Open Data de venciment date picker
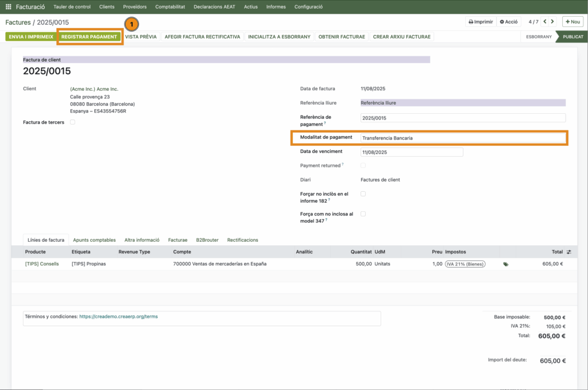This screenshot has width=588, height=390. click(411, 152)
